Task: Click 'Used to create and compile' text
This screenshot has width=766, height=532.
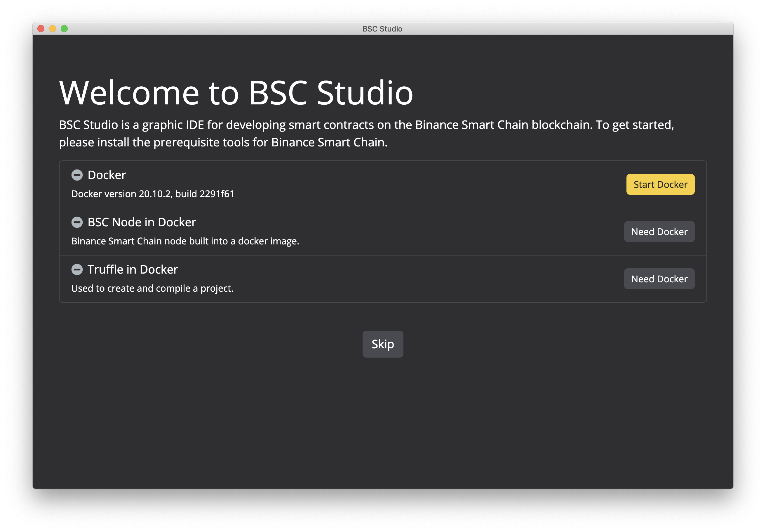Action: [x=152, y=289]
